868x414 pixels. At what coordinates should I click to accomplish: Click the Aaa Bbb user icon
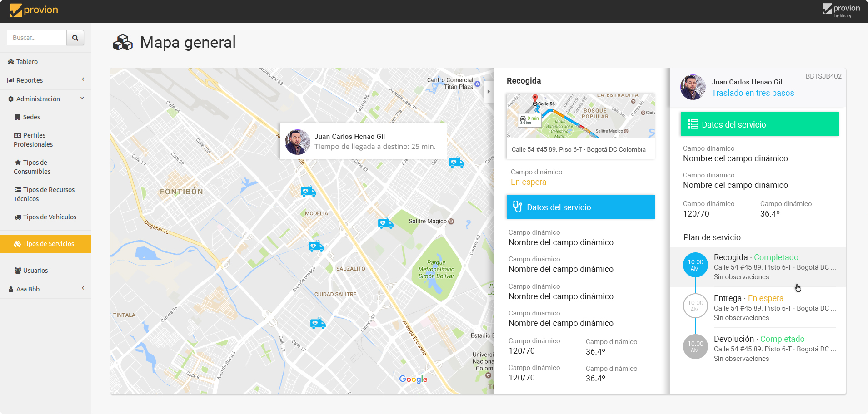point(11,289)
